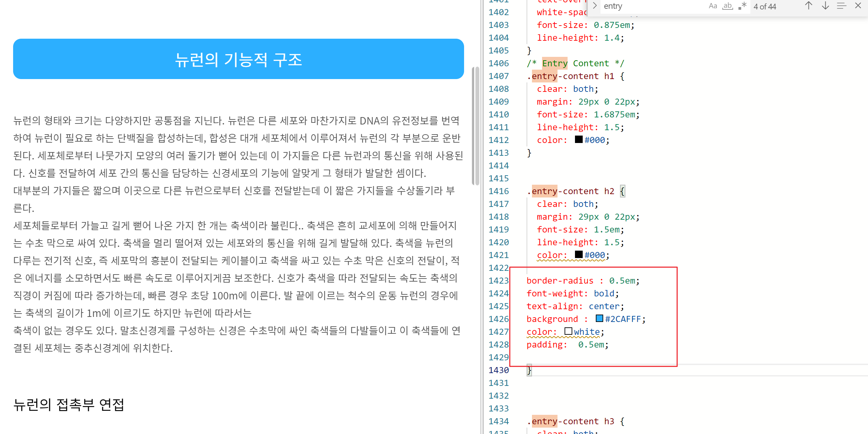Click the white color swatch on line 1427
This screenshot has width=868, height=434.
(x=568, y=331)
